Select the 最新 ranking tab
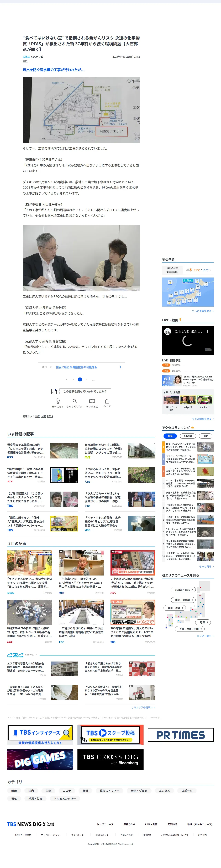 tap(170, 436)
